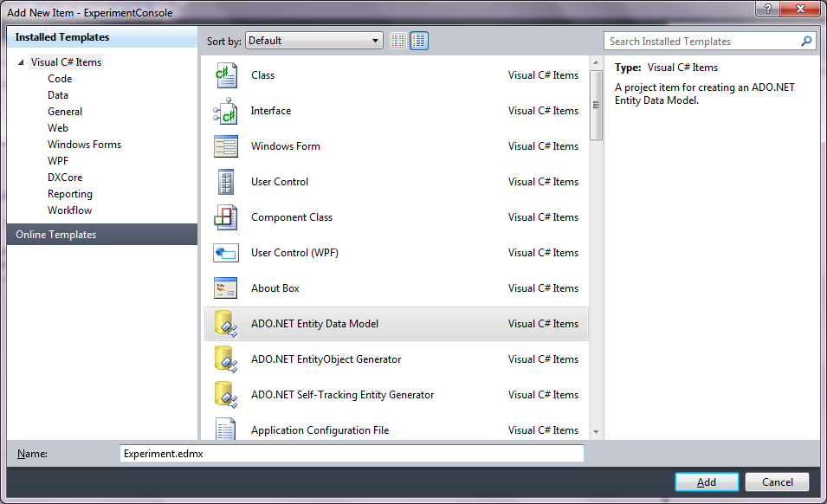Select the 'About Box' template name
Image resolution: width=827 pixels, height=504 pixels.
275,288
